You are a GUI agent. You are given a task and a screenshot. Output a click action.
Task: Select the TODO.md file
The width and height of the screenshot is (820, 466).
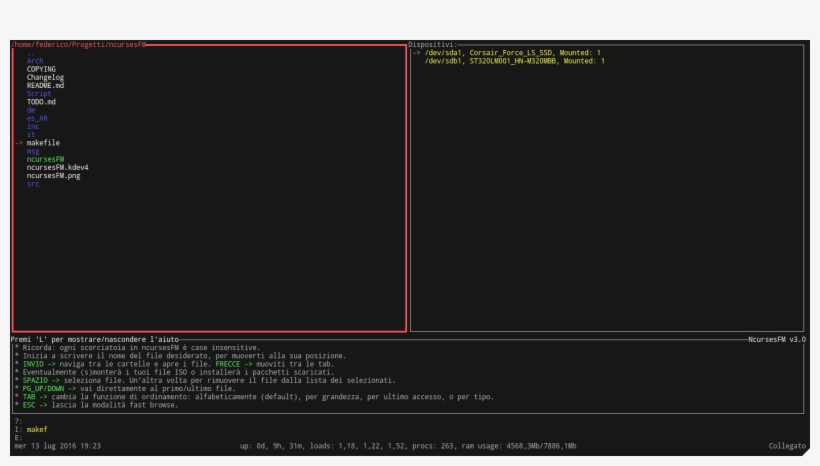coord(41,102)
